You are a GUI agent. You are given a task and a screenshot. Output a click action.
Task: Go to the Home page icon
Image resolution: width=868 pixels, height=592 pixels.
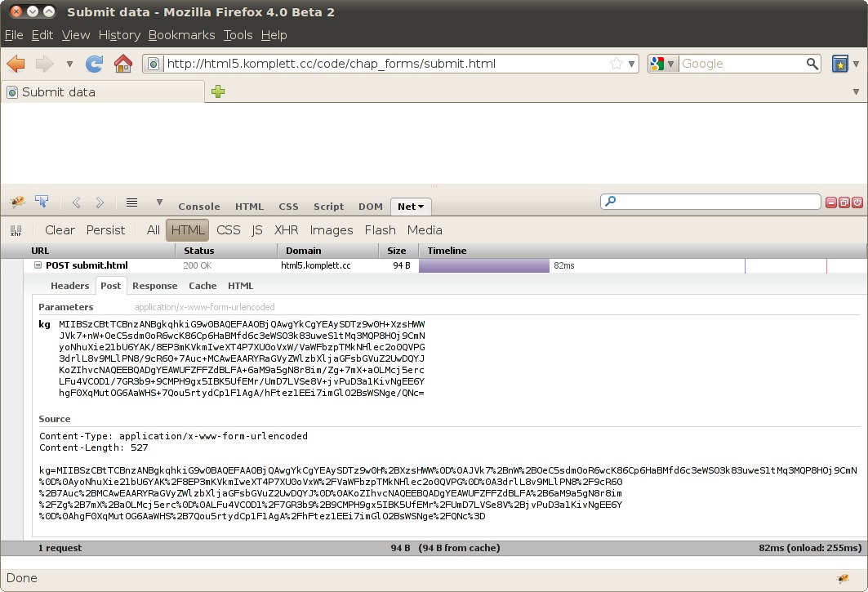tap(122, 64)
